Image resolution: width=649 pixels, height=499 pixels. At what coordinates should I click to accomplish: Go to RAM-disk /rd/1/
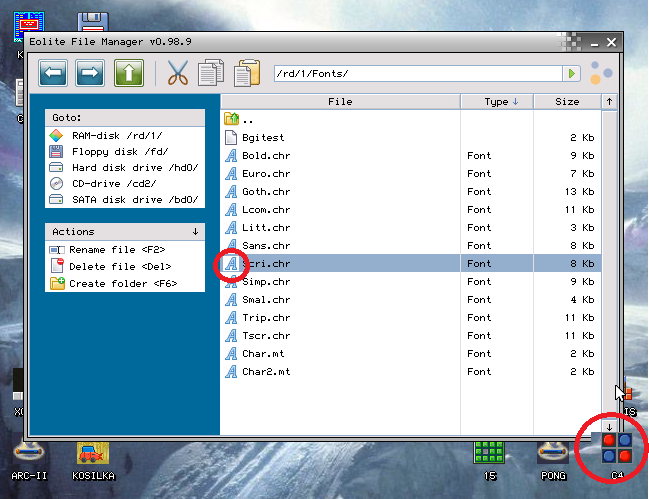click(116, 135)
